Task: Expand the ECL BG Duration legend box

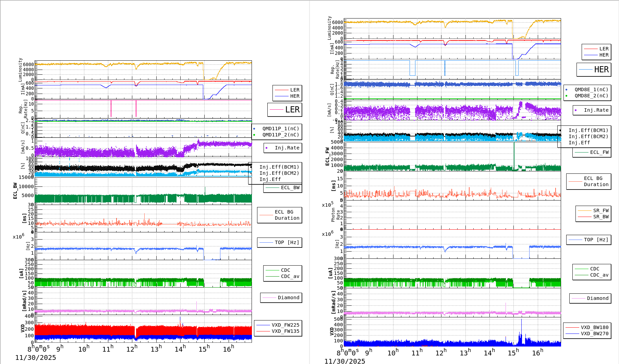Action: 280,215
